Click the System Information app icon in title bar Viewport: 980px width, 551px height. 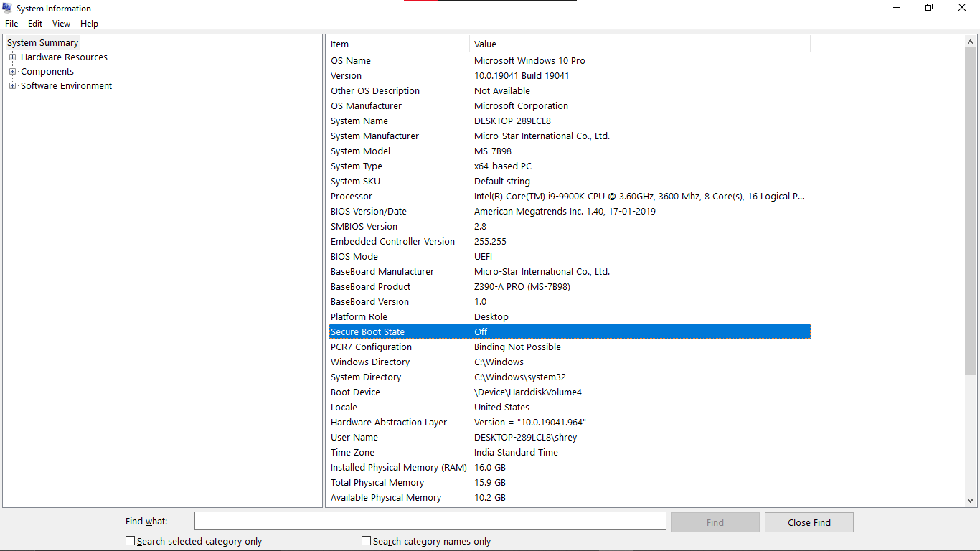[7, 8]
